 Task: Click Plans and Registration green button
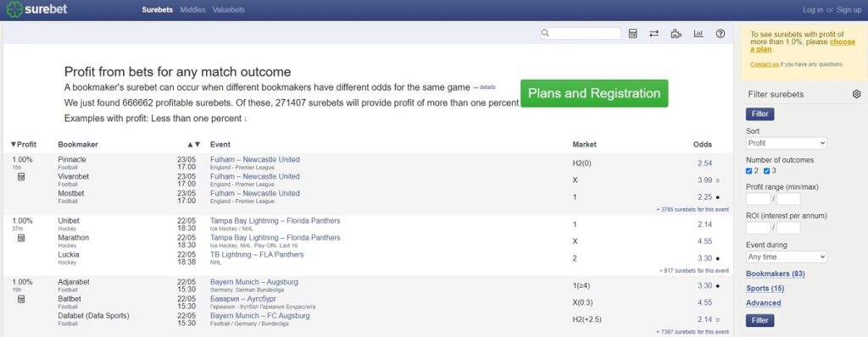click(594, 93)
